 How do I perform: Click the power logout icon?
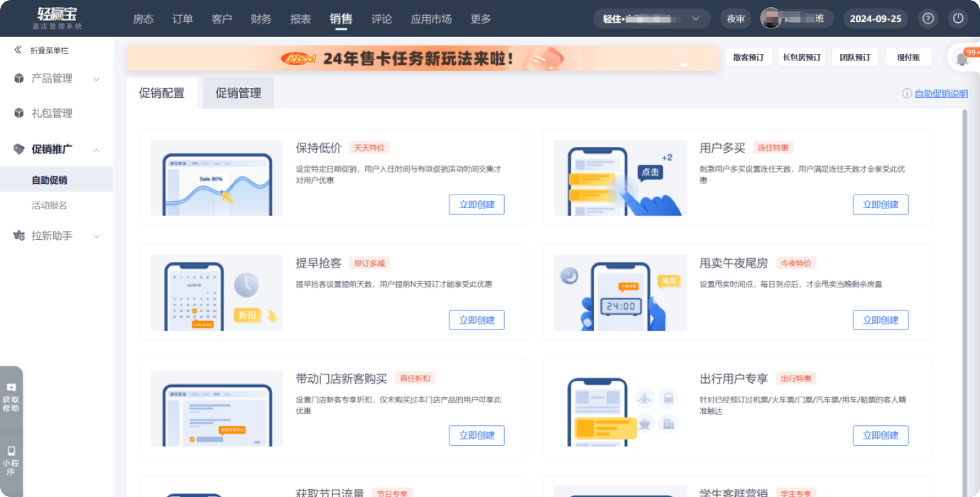tap(958, 18)
